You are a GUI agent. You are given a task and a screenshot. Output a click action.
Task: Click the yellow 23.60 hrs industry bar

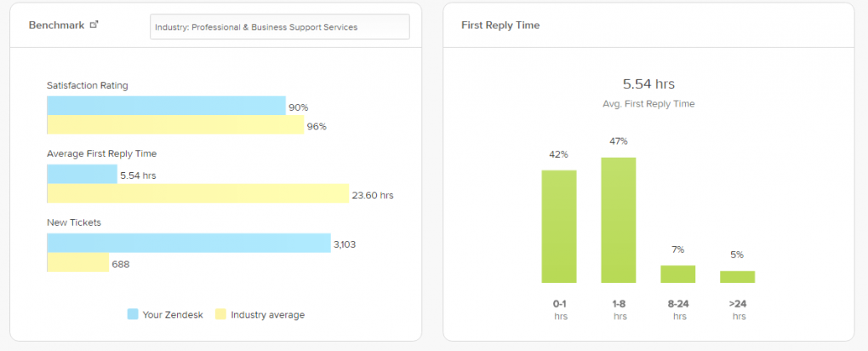[x=197, y=193]
